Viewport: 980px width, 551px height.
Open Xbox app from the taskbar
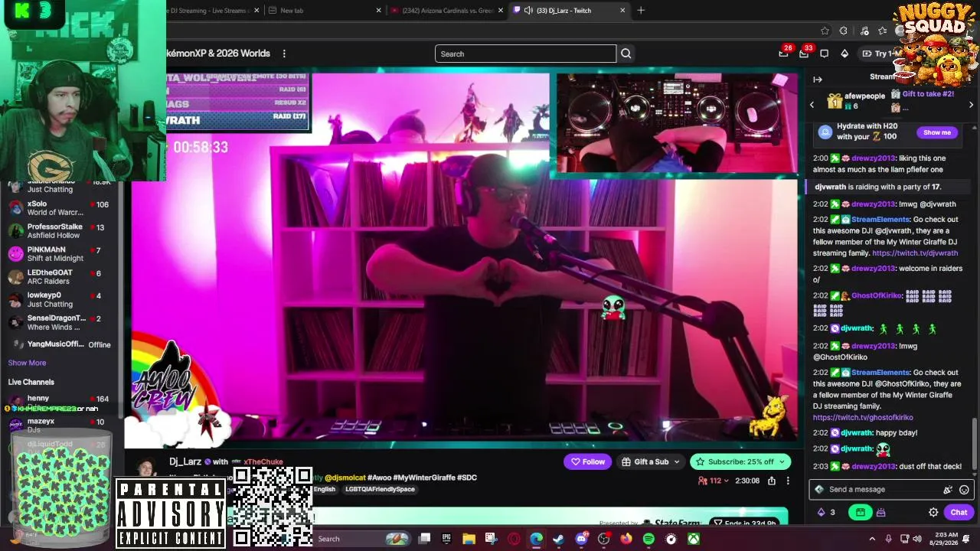point(694,539)
